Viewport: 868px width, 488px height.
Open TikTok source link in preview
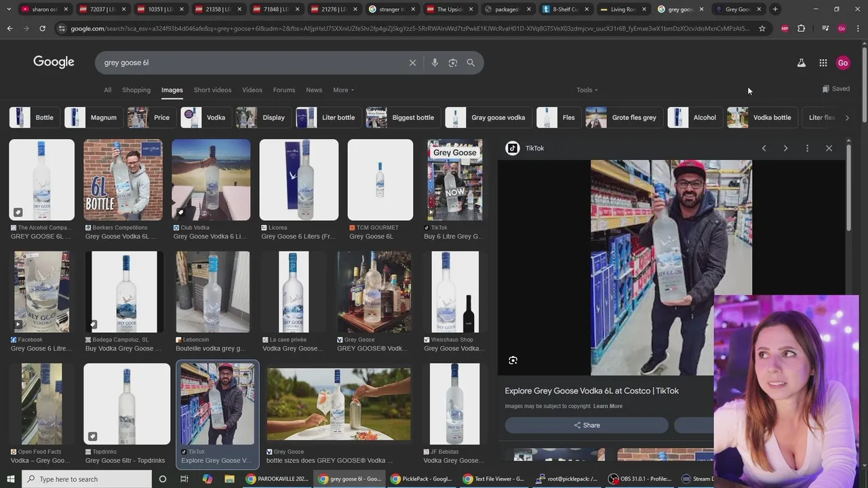(x=526, y=148)
